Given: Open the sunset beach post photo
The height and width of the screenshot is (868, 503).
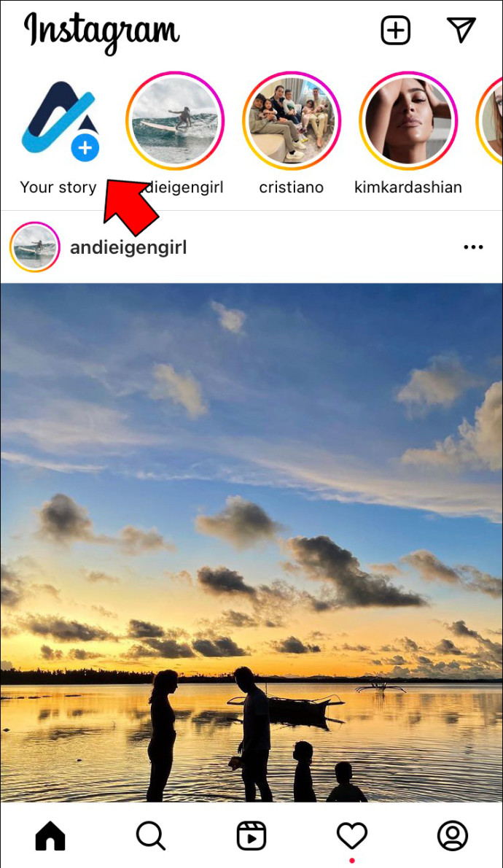Looking at the screenshot, I should [251, 543].
